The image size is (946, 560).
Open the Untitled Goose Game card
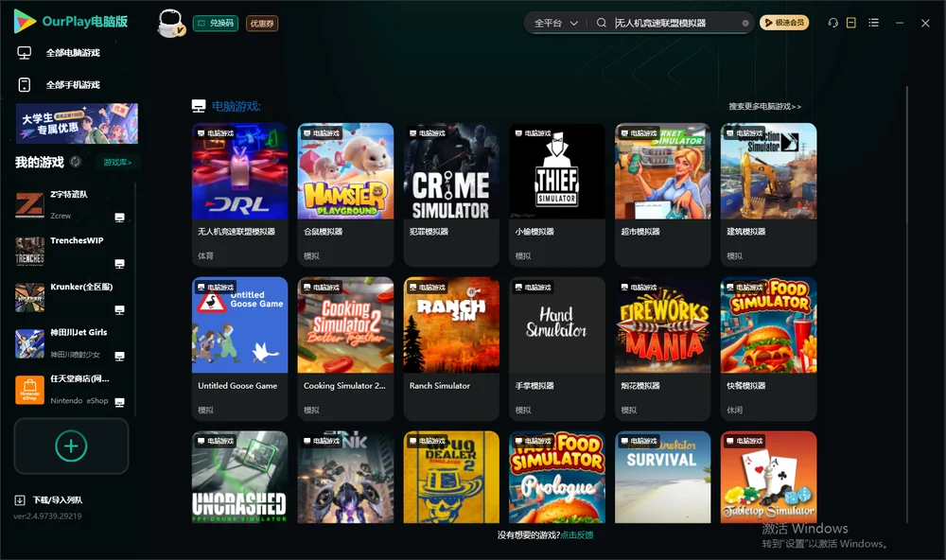pos(239,348)
